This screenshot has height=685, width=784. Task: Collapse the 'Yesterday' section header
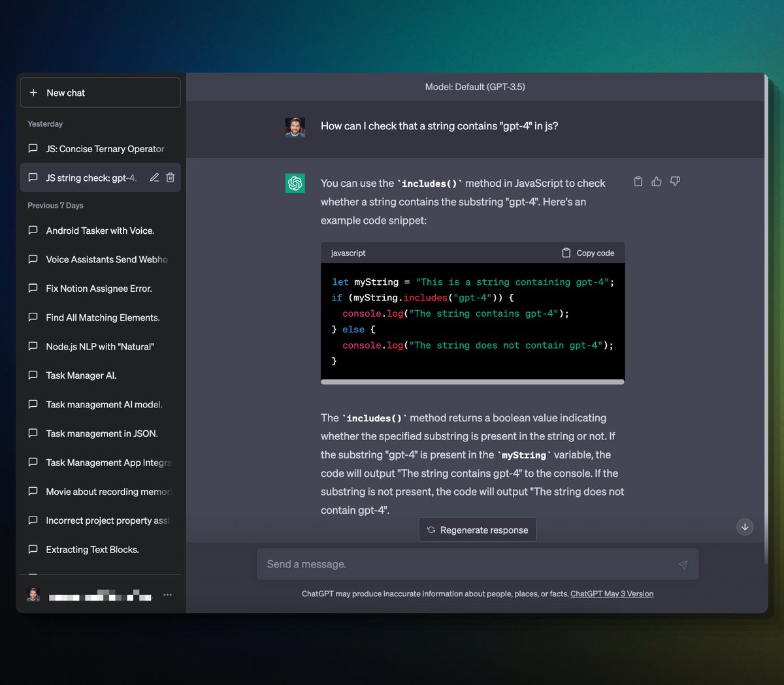click(44, 123)
